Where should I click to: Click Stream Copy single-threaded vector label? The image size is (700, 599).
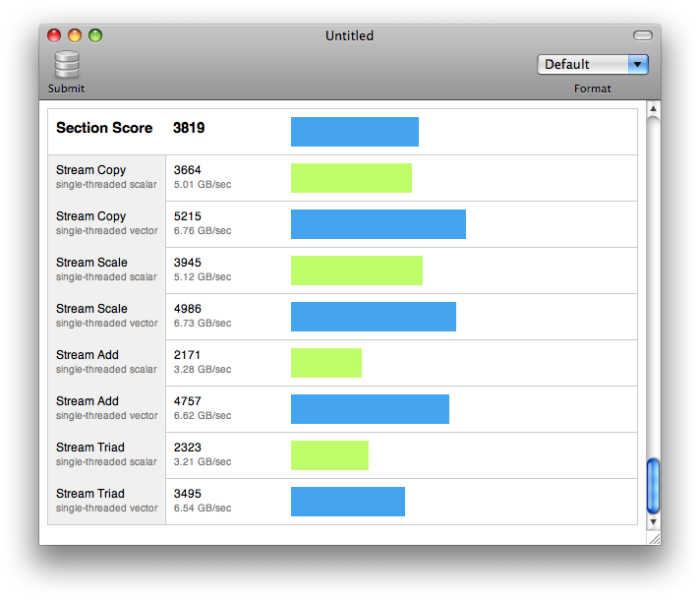pyautogui.click(x=107, y=223)
